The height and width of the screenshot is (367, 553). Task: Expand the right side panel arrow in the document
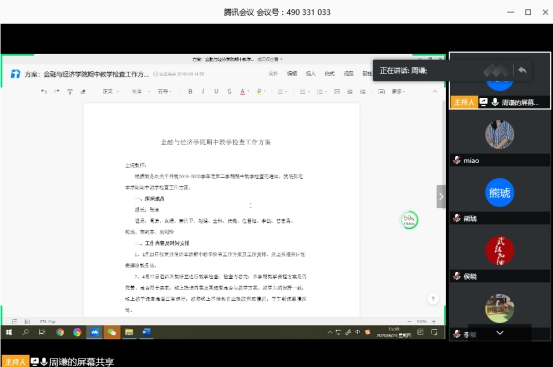click(x=441, y=196)
